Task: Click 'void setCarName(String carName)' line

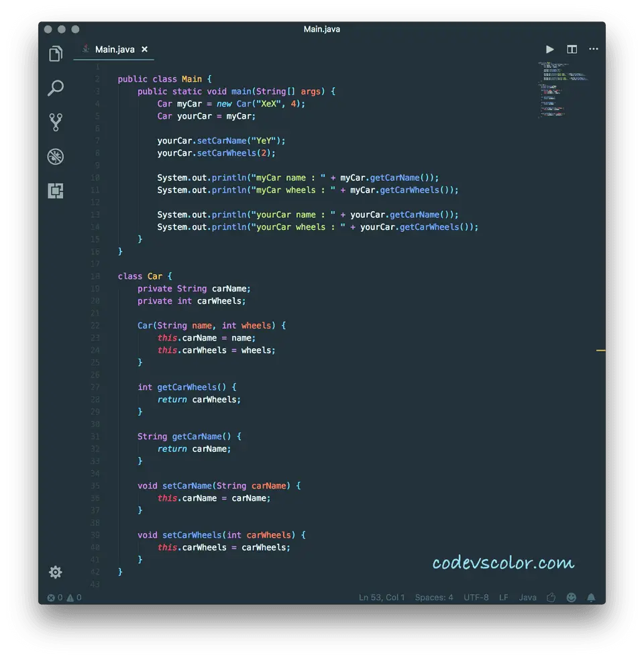Action: [x=219, y=486]
